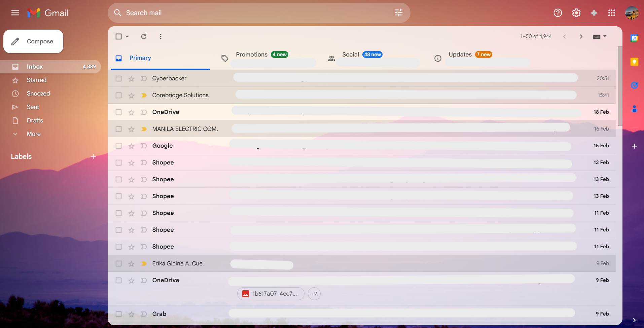Open the 1b617a07-4ce7 image attachment
The width and height of the screenshot is (644, 328).
(271, 294)
